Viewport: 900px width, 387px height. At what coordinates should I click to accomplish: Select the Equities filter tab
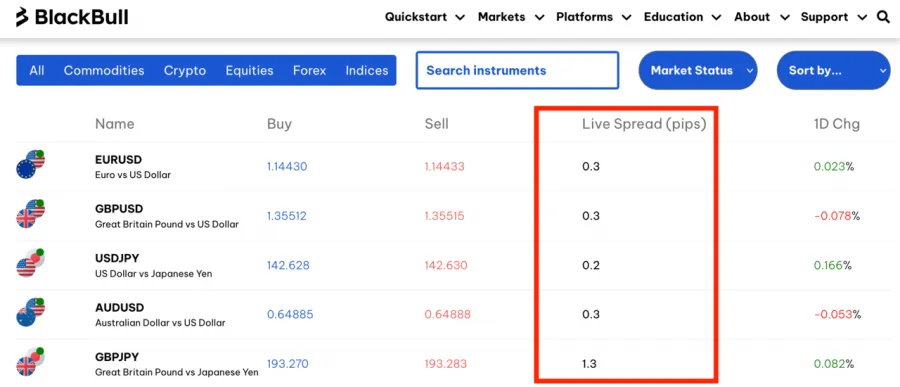tap(249, 71)
